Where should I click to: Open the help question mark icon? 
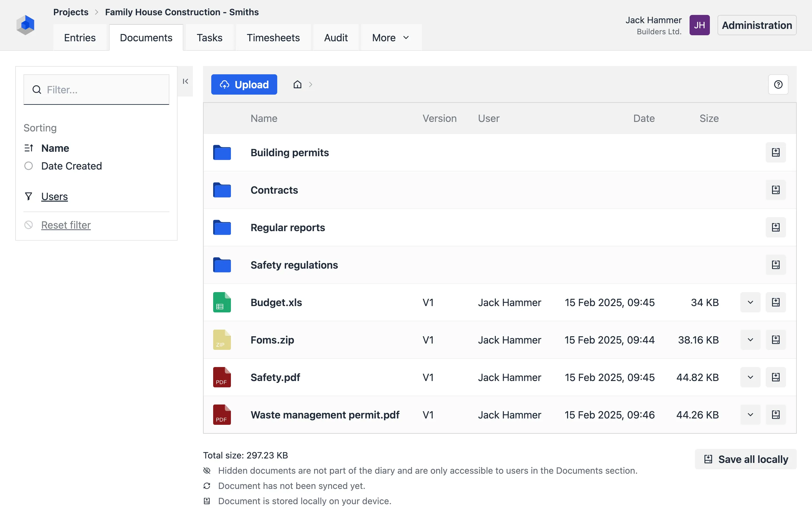tap(778, 84)
